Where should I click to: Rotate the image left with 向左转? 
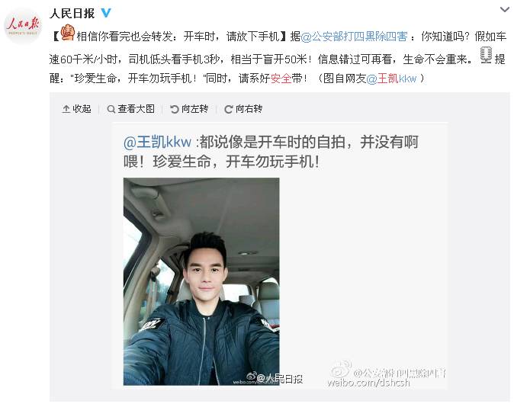189,109
